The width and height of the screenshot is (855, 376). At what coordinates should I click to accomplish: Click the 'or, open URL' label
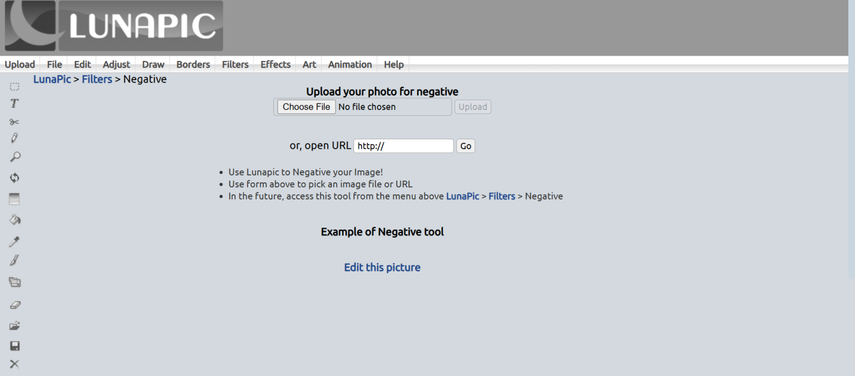coord(320,146)
